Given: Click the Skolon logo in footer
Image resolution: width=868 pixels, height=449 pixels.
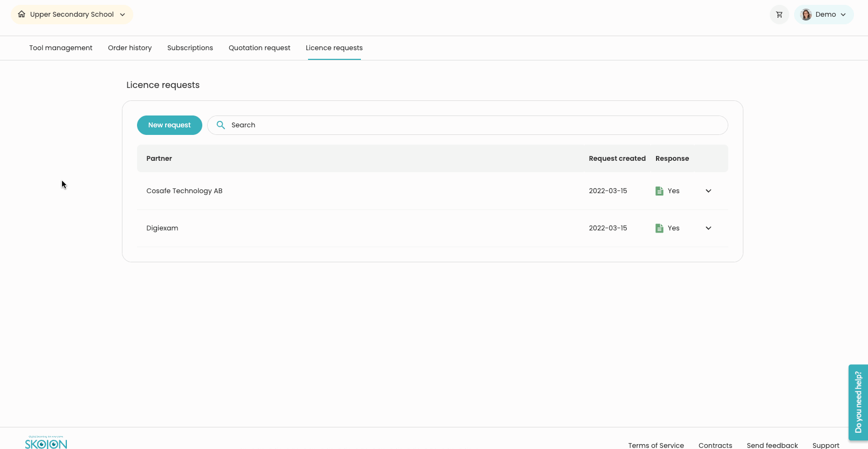Looking at the screenshot, I should [46, 443].
